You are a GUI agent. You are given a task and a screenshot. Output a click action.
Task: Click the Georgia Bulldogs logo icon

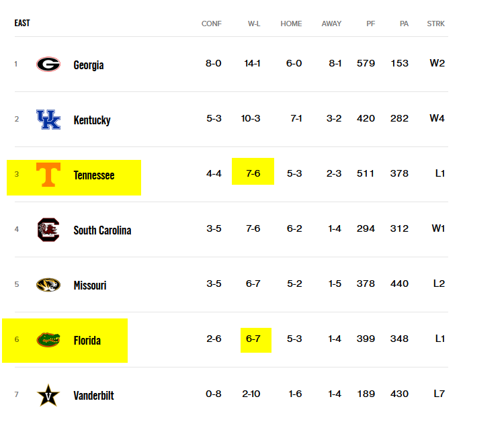[x=48, y=64]
